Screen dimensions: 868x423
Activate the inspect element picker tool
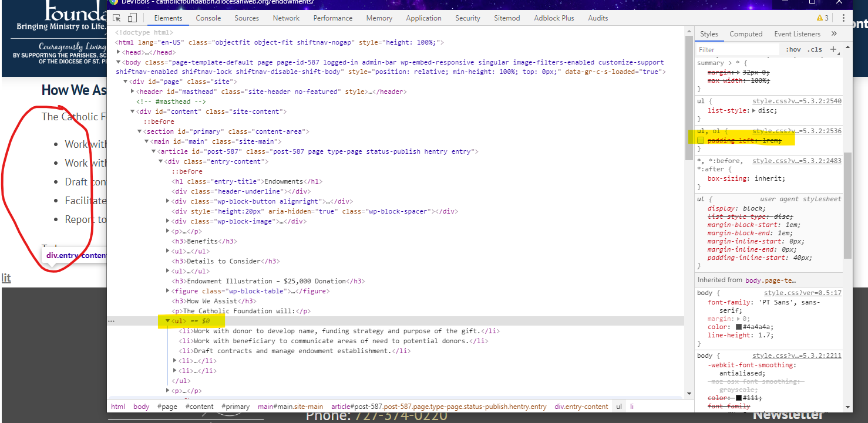pyautogui.click(x=117, y=18)
